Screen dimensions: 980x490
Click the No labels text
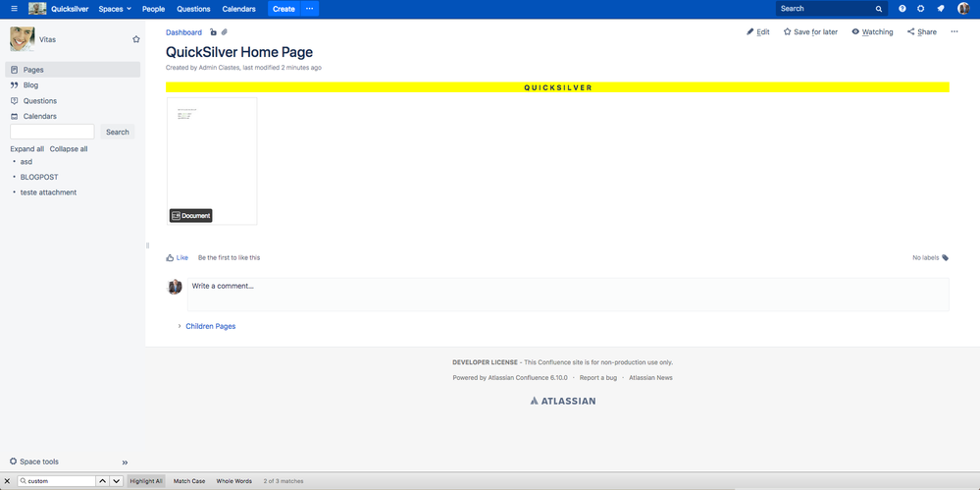click(x=926, y=257)
